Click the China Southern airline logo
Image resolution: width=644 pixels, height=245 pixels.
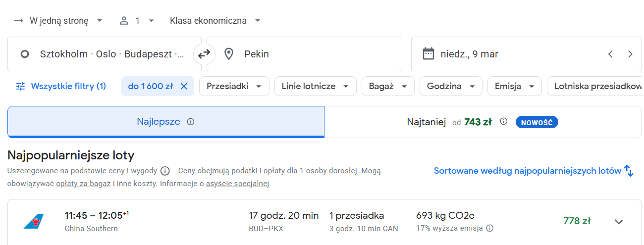[x=34, y=221]
